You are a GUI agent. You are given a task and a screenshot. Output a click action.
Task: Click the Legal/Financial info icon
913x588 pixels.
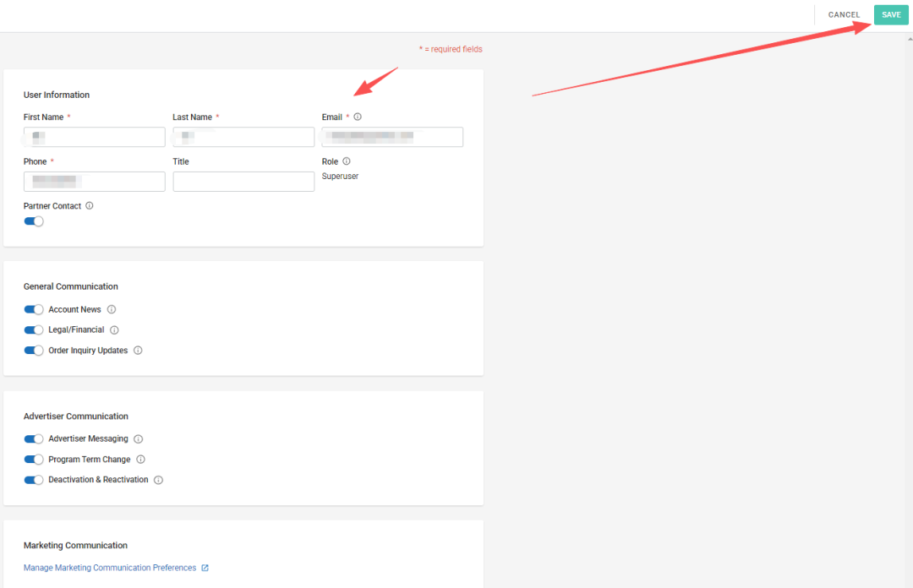click(x=115, y=330)
